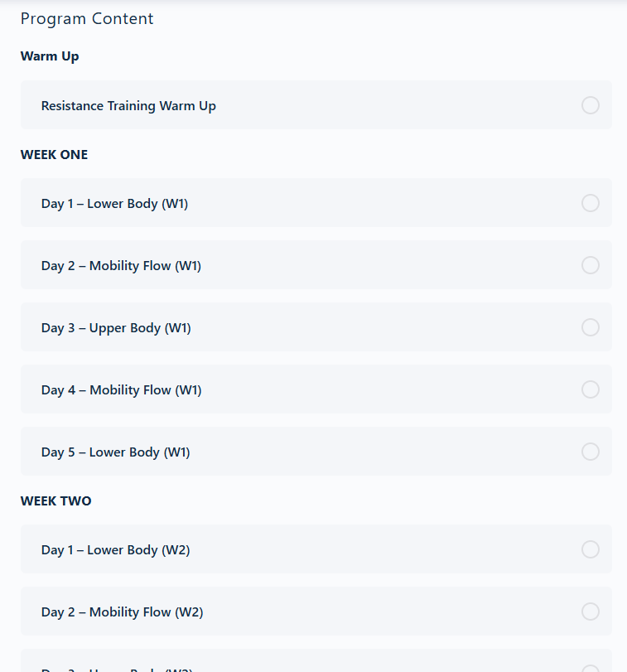The height and width of the screenshot is (672, 627).
Task: Toggle Day 2 Mobility Flow (W2) completion circle
Action: (591, 612)
